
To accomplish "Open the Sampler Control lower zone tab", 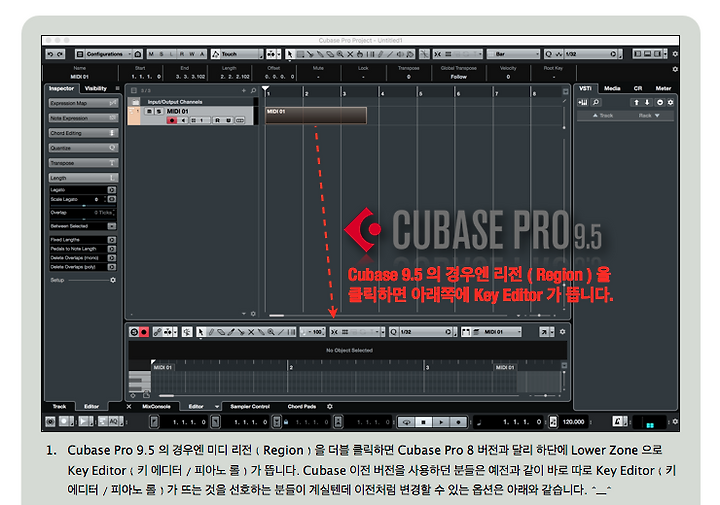I will (x=250, y=407).
